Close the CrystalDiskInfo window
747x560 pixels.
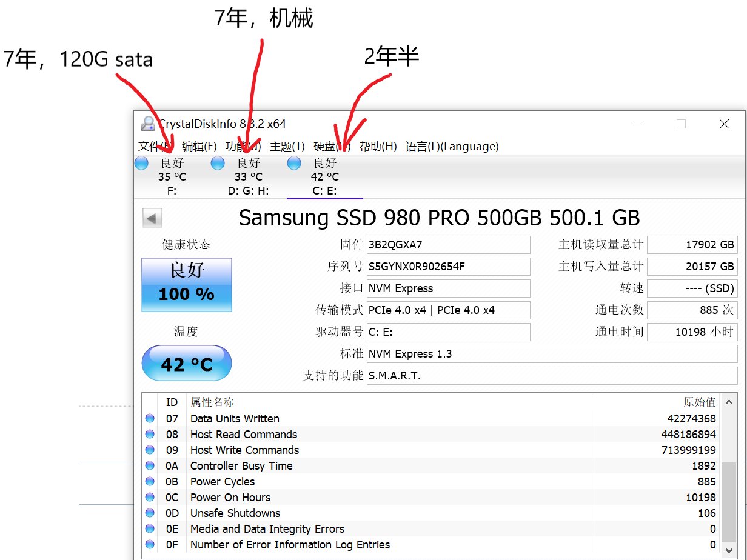click(x=724, y=124)
